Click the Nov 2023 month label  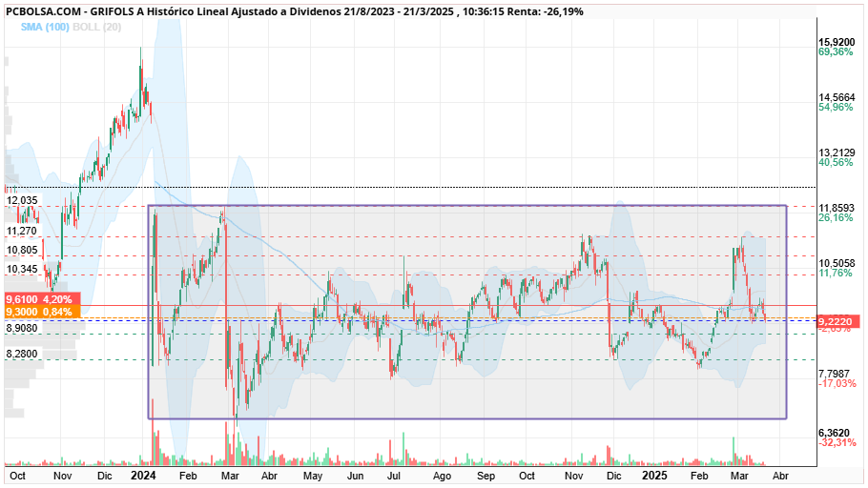(62, 476)
